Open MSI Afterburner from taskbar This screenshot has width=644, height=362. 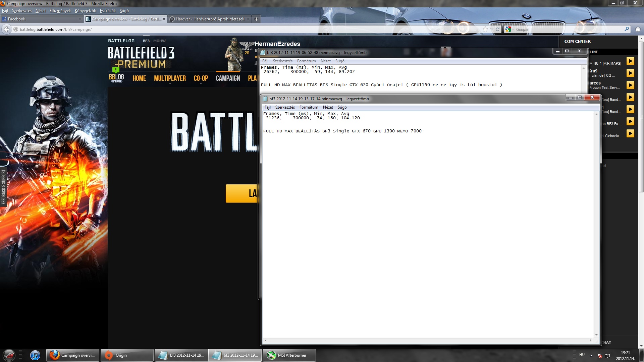pyautogui.click(x=289, y=355)
